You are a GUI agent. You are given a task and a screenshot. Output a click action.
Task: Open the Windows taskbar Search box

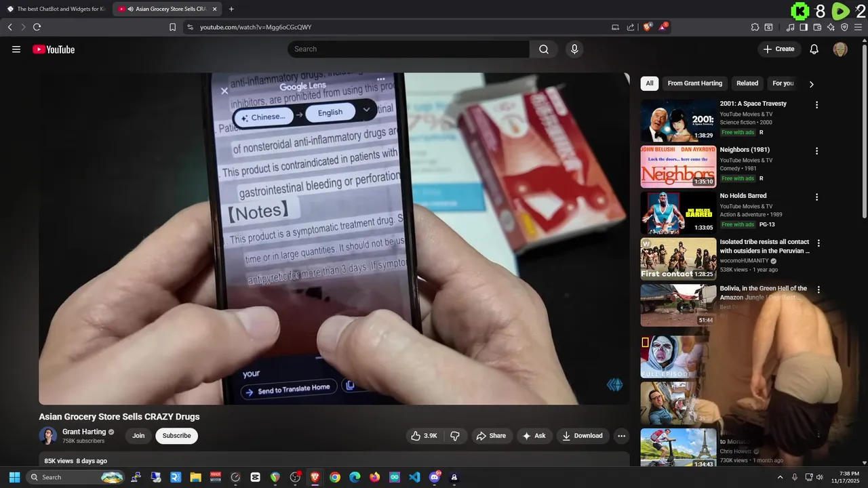[x=76, y=477]
